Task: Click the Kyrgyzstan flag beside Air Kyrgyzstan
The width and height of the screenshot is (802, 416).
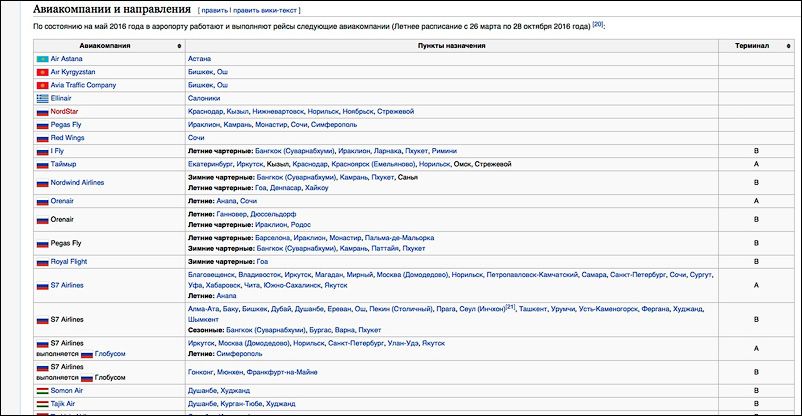Action: point(42,73)
